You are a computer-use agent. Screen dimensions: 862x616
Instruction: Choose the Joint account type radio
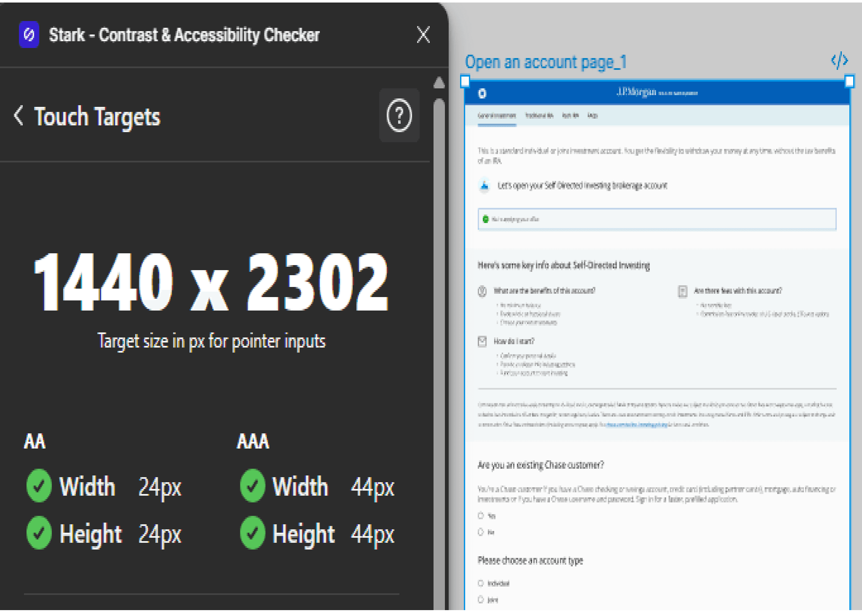(x=481, y=600)
